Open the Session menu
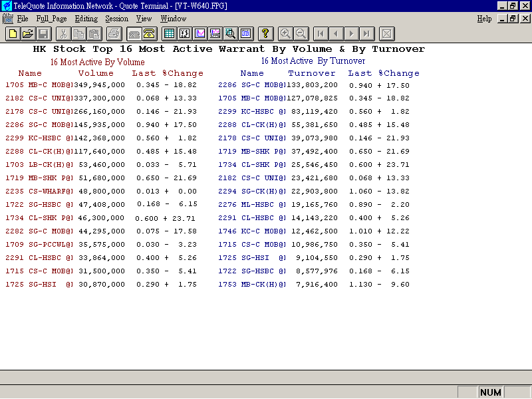This screenshot has height=399, width=532. [117, 19]
